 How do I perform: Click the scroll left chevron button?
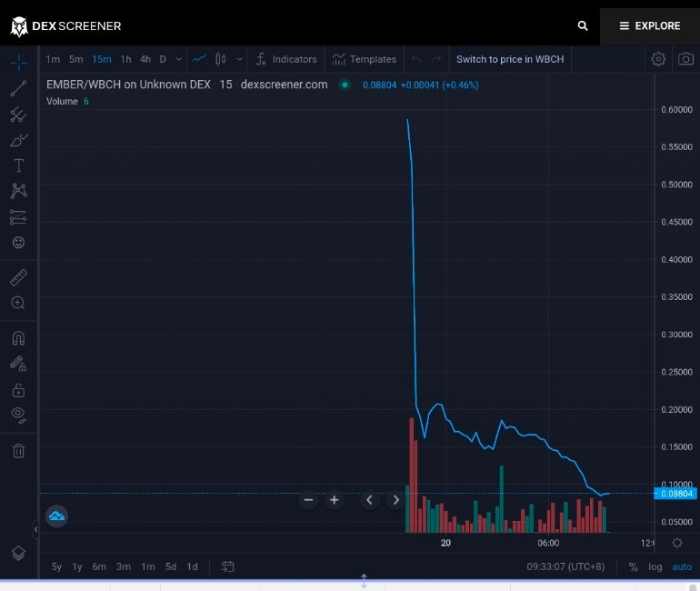click(369, 500)
